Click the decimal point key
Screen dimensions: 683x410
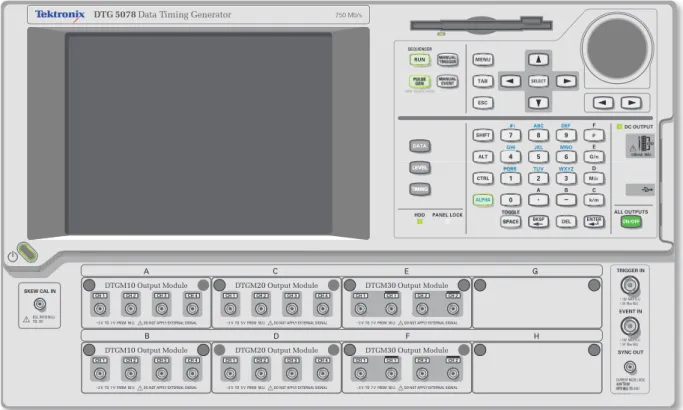click(x=538, y=200)
